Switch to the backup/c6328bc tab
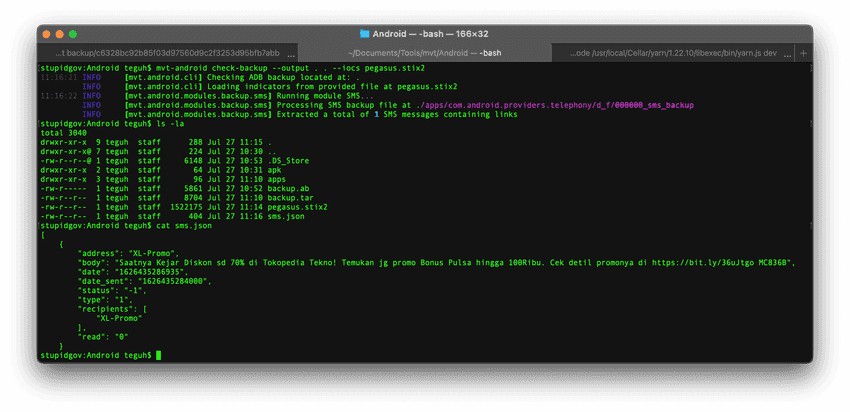This screenshot has width=850, height=412. click(168, 53)
